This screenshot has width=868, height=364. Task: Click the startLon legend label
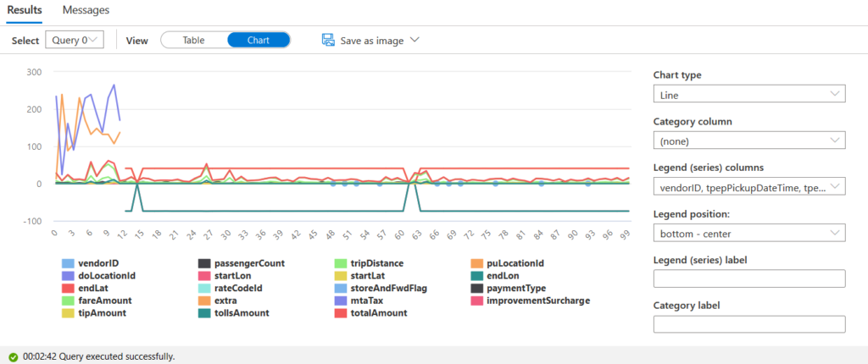(233, 275)
